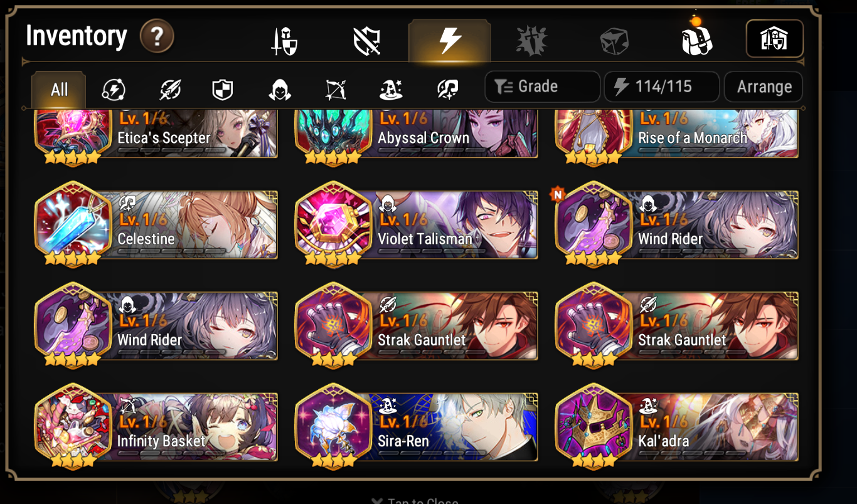Select the Kal'adra artifact card
Viewport: 857px width, 504px height.
[x=677, y=426]
